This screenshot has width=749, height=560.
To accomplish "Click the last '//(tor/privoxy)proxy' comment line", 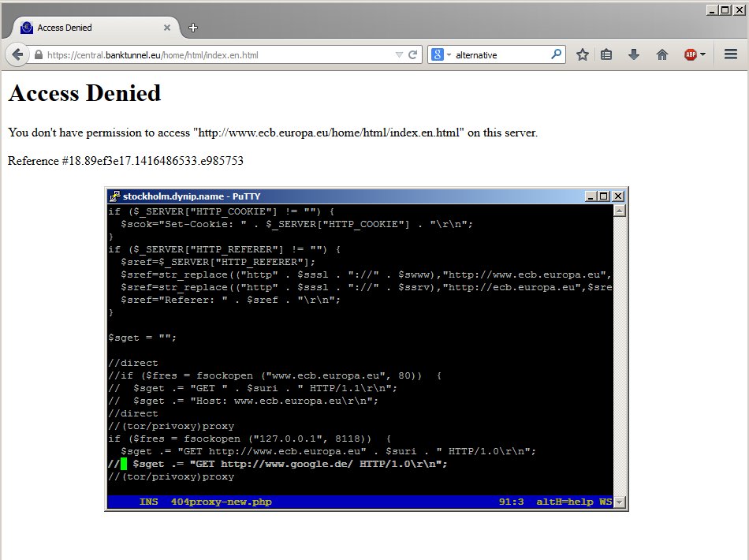I will pyautogui.click(x=171, y=476).
